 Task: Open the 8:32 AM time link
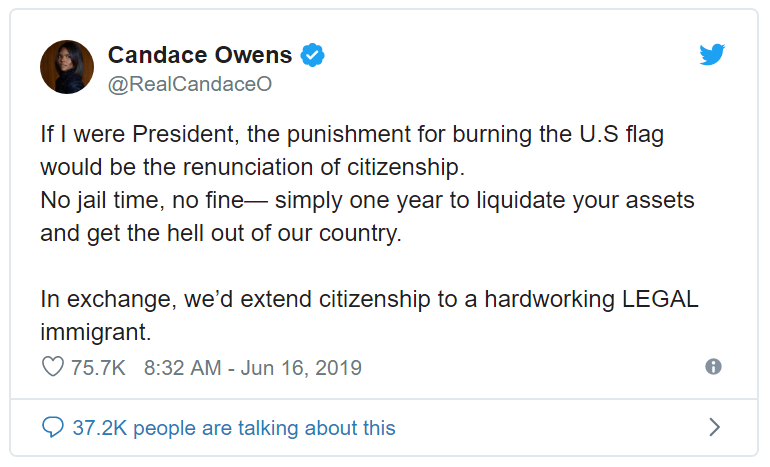click(182, 368)
